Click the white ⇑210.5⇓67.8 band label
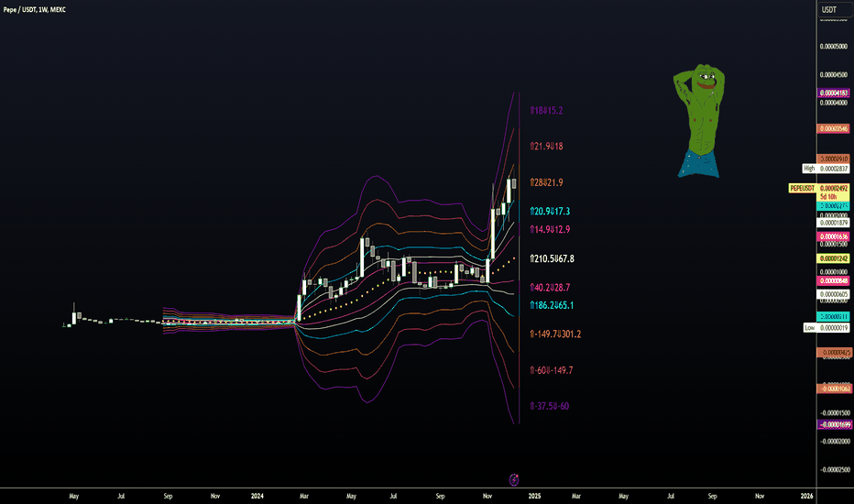The width and height of the screenshot is (854, 504). [553, 258]
